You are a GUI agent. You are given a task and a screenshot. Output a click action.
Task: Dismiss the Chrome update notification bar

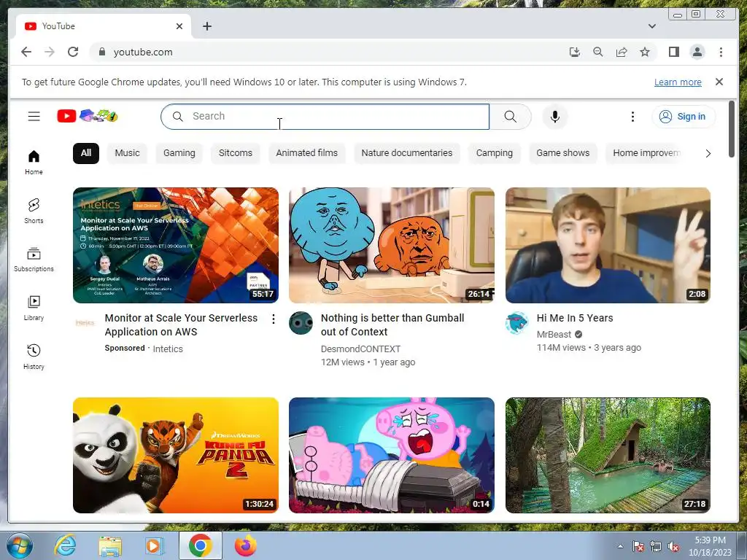(719, 82)
